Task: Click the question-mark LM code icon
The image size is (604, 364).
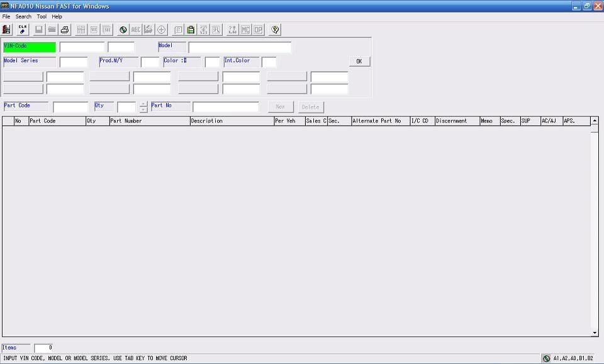Action: (232, 30)
